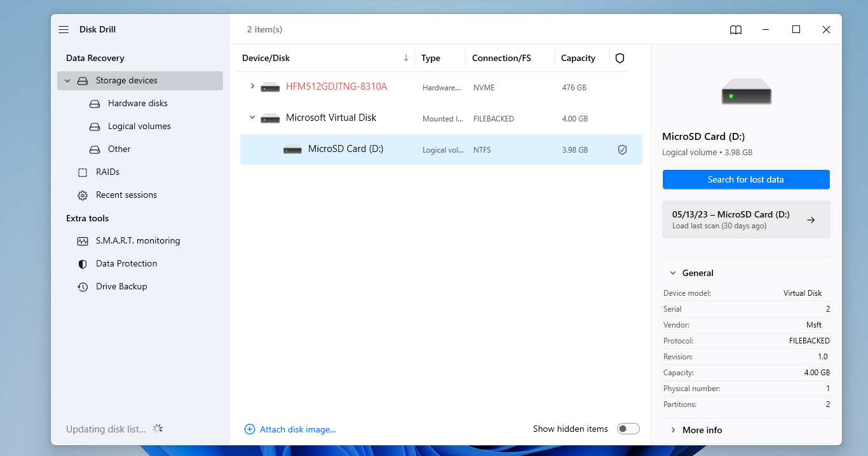Viewport: 868px width, 456px height.
Task: Click the protection shield on MicroSD Card row
Action: [623, 150]
